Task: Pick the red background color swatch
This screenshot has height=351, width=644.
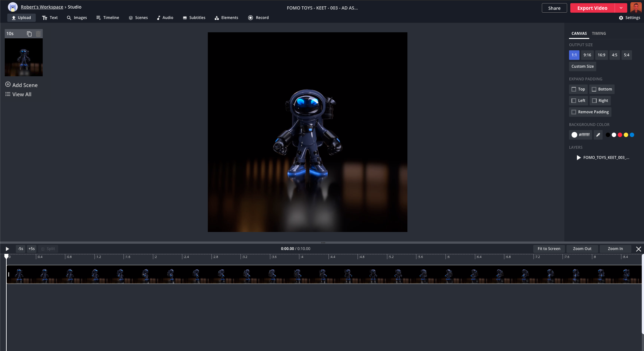Action: (620, 135)
